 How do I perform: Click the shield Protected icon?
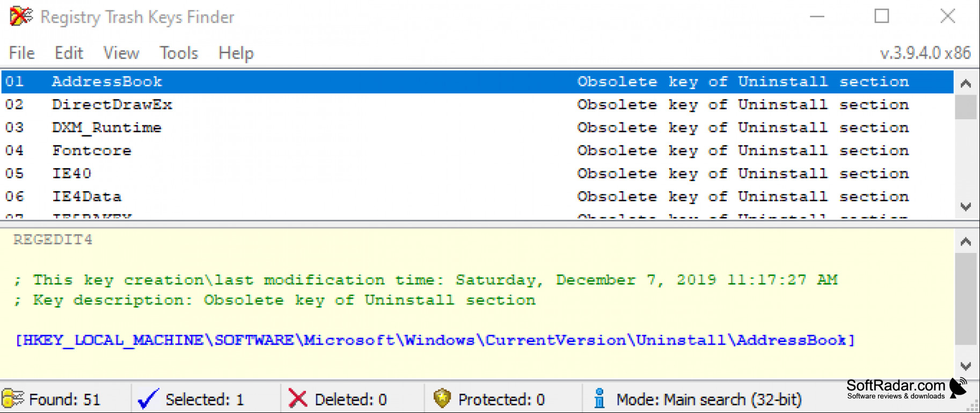click(x=442, y=398)
